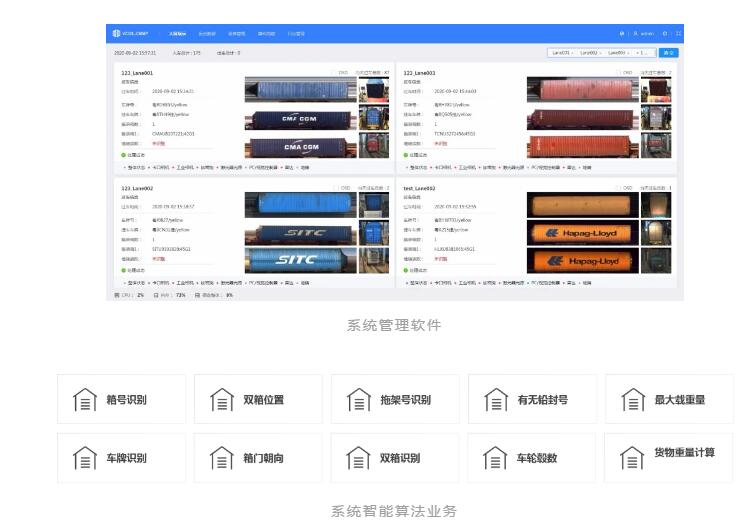
Task: Click the house icon beside 有无铅封号
Action: [x=496, y=399]
